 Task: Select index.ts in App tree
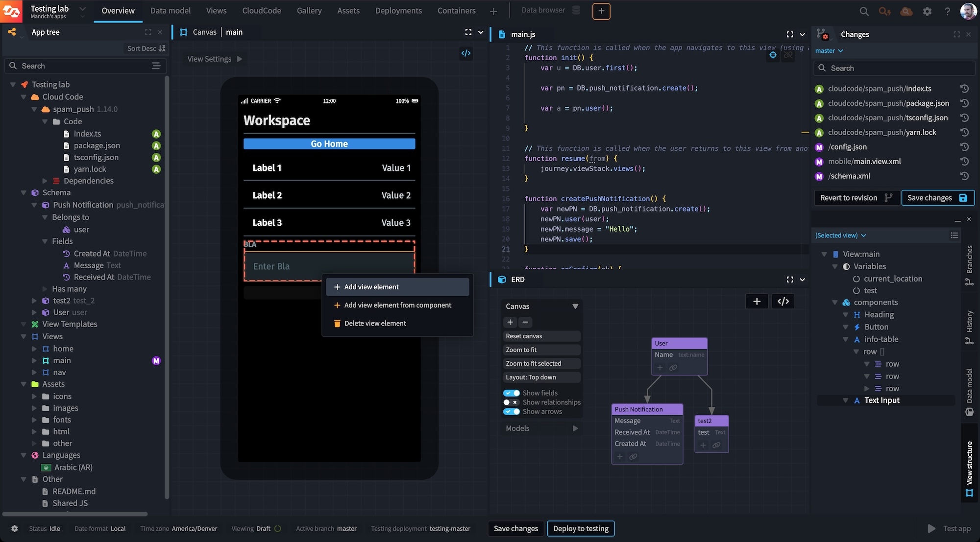[87, 134]
